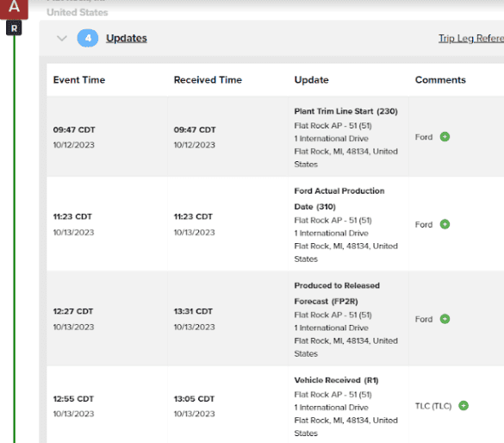504x443 pixels.
Task: Collapse the Updates section chevron
Action: pos(62,38)
